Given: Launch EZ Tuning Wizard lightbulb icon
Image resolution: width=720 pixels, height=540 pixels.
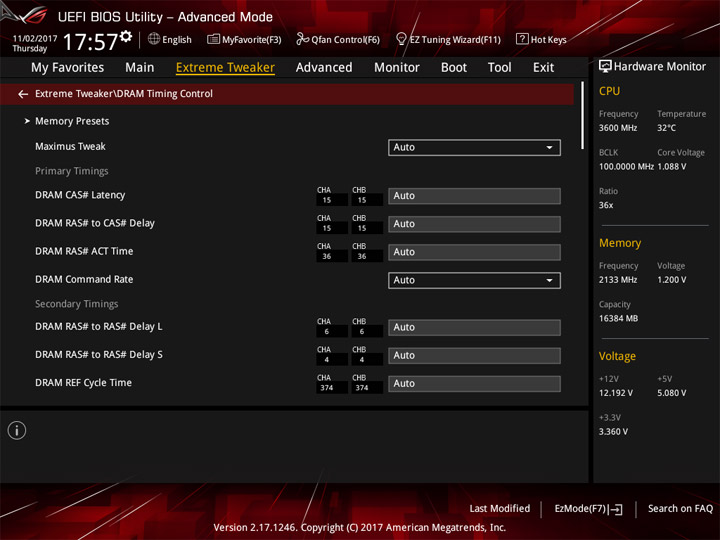Looking at the screenshot, I should coord(401,39).
